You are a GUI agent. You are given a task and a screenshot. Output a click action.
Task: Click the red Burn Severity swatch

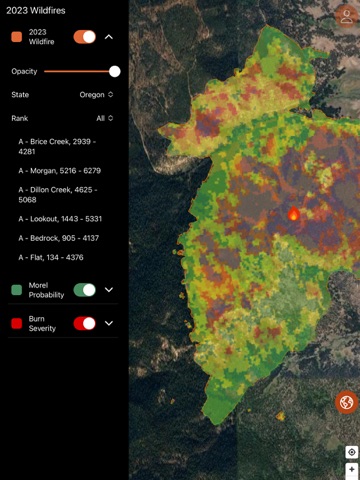(x=17, y=323)
